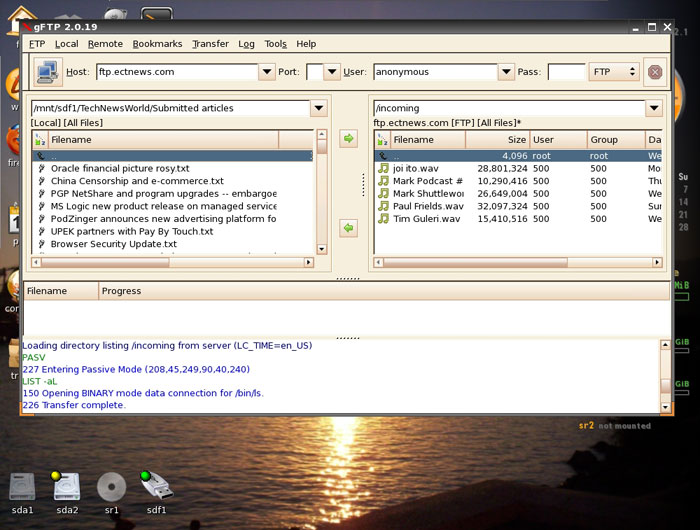Screen dimensions: 700x530
Task: Click local pane scroll up arrow
Action: point(321,134)
